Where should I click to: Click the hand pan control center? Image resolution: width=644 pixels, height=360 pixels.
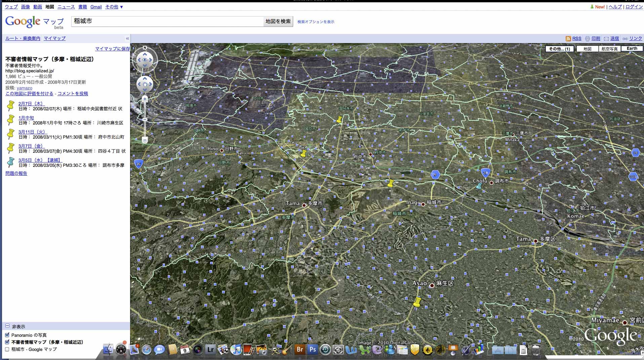[145, 84]
